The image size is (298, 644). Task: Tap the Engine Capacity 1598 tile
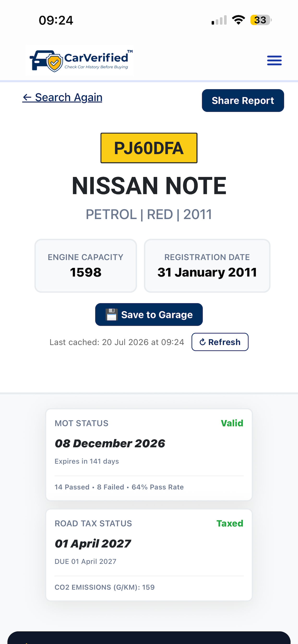tap(86, 266)
